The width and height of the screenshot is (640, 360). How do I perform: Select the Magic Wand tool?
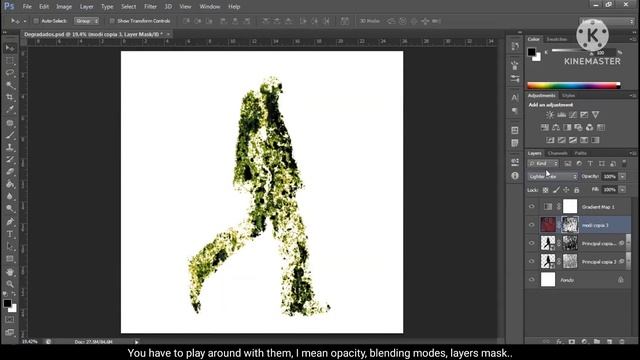10,85
